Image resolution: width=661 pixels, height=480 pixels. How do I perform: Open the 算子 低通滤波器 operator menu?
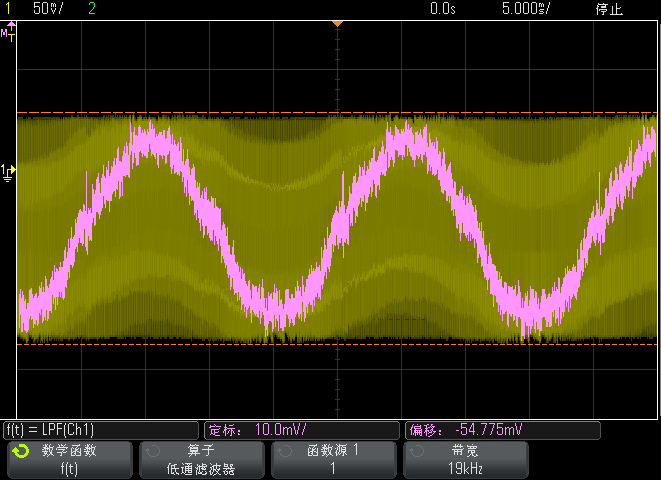202,460
